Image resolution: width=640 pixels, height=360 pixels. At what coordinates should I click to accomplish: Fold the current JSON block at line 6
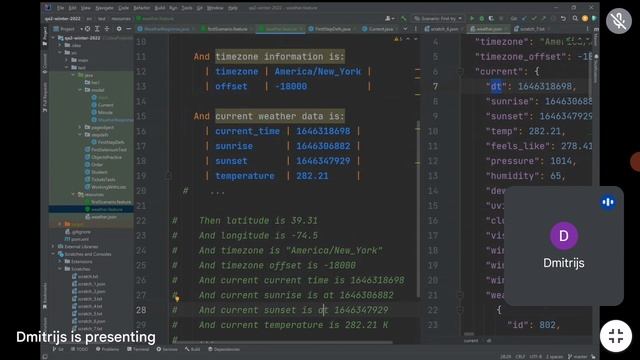pyautogui.click(x=460, y=71)
